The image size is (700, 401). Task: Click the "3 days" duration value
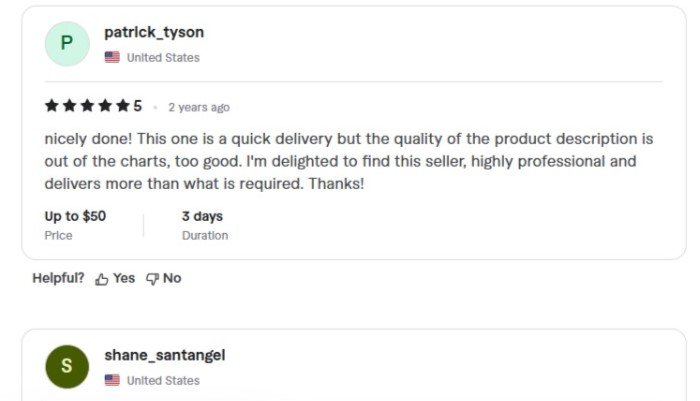coord(202,216)
